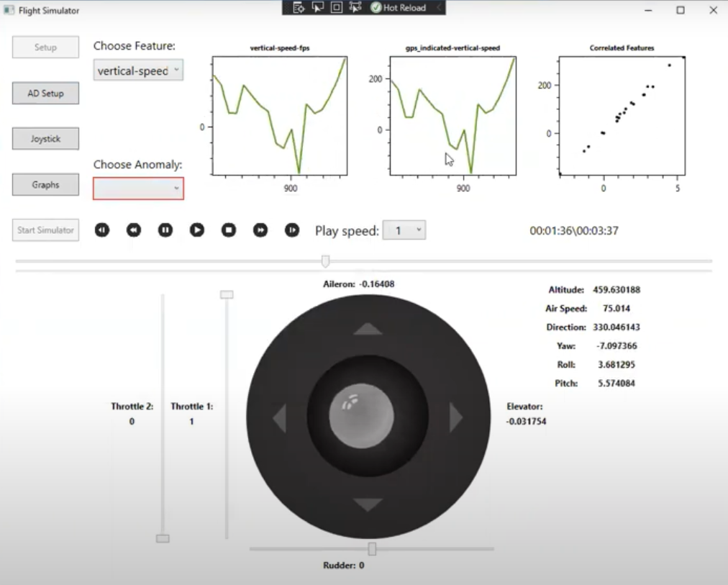Click the joystick center knob
The image size is (728, 585).
(361, 415)
